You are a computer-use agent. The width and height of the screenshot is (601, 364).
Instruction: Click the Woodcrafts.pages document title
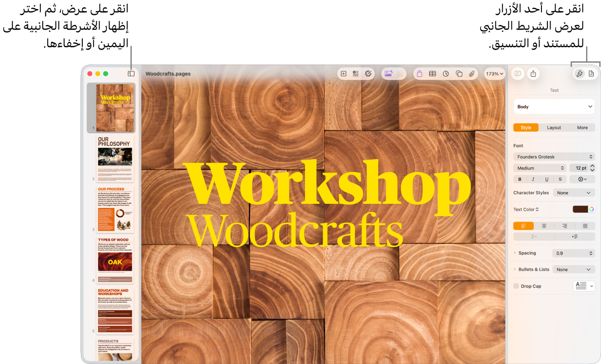[168, 74]
